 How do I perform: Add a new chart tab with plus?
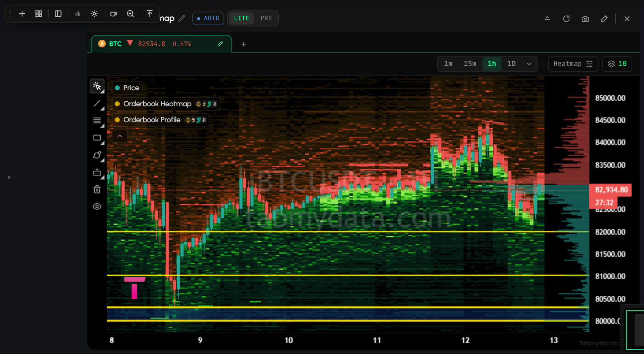[244, 44]
